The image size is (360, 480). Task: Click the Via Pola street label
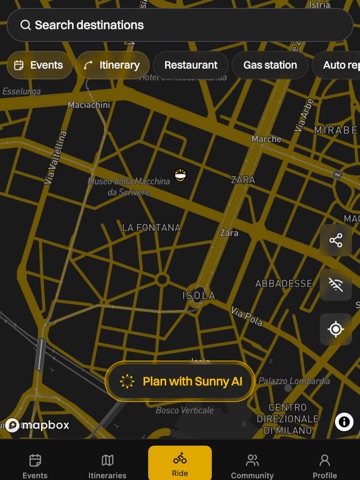pos(247,317)
